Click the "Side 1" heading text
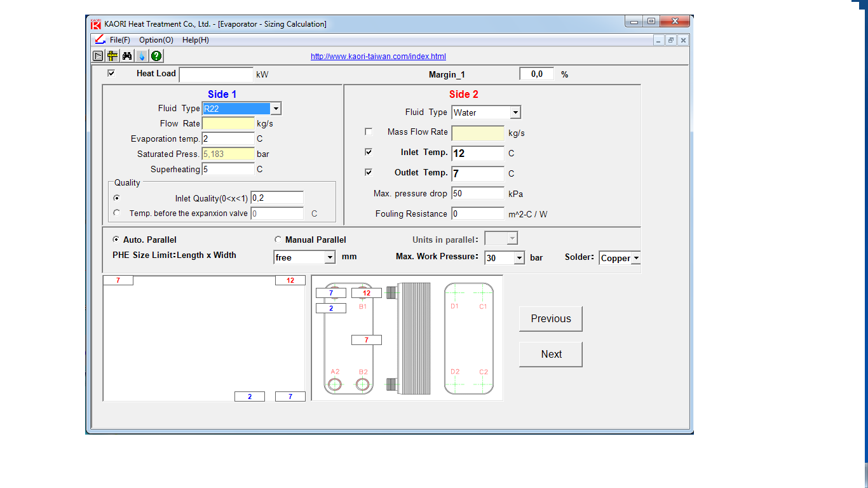This screenshot has height=488, width=868. coord(222,94)
